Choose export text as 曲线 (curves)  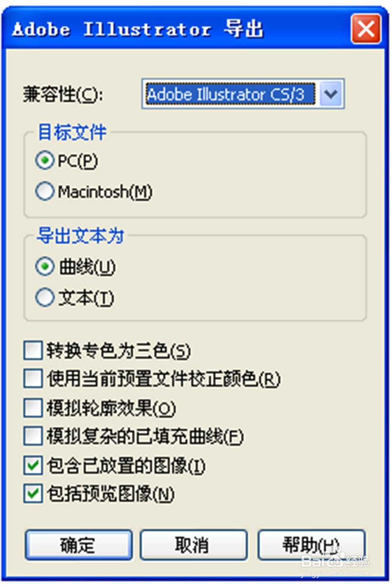45,267
